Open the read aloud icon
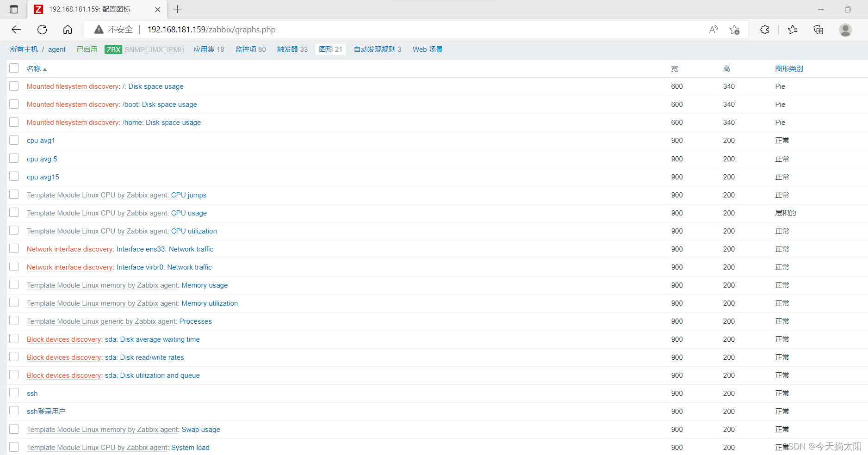The height and width of the screenshot is (455, 868). pos(713,30)
